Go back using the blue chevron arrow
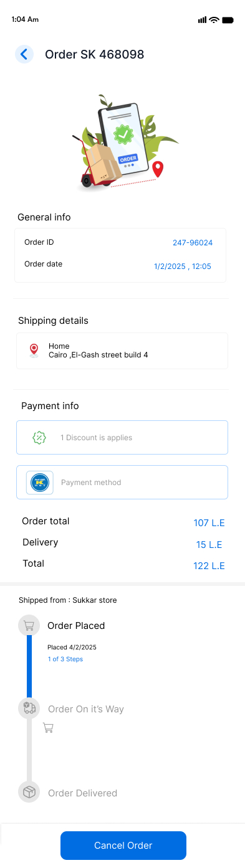The image size is (245, 868). click(x=24, y=54)
